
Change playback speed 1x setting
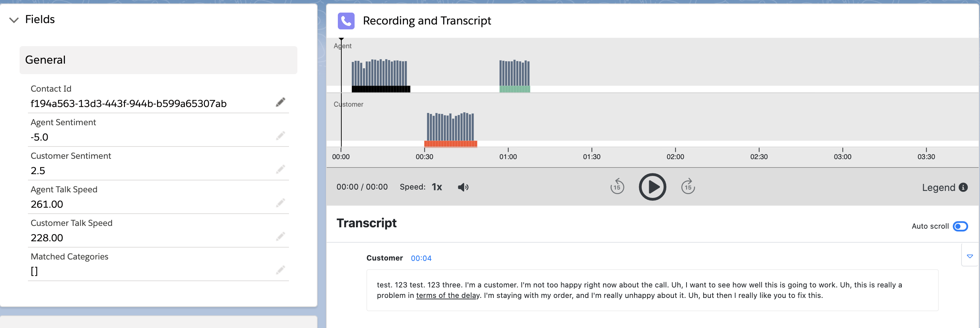pos(437,187)
